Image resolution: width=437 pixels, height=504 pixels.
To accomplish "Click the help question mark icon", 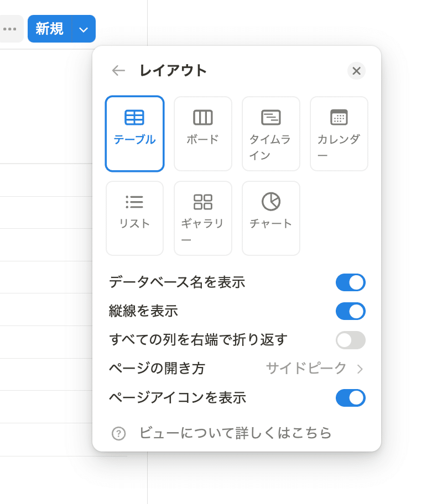I will pyautogui.click(x=118, y=433).
